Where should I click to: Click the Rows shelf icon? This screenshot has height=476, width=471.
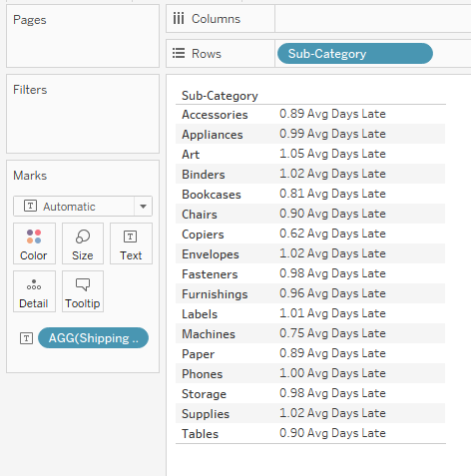point(179,53)
